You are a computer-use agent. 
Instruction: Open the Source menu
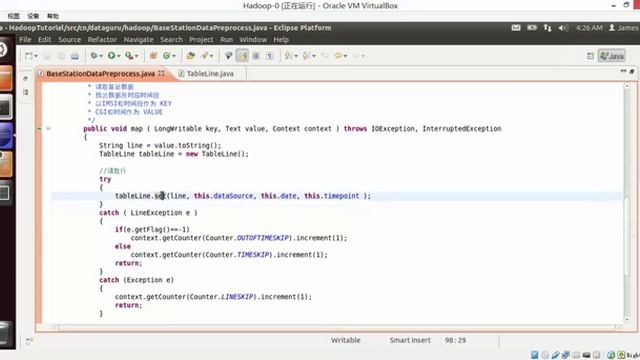(69, 40)
